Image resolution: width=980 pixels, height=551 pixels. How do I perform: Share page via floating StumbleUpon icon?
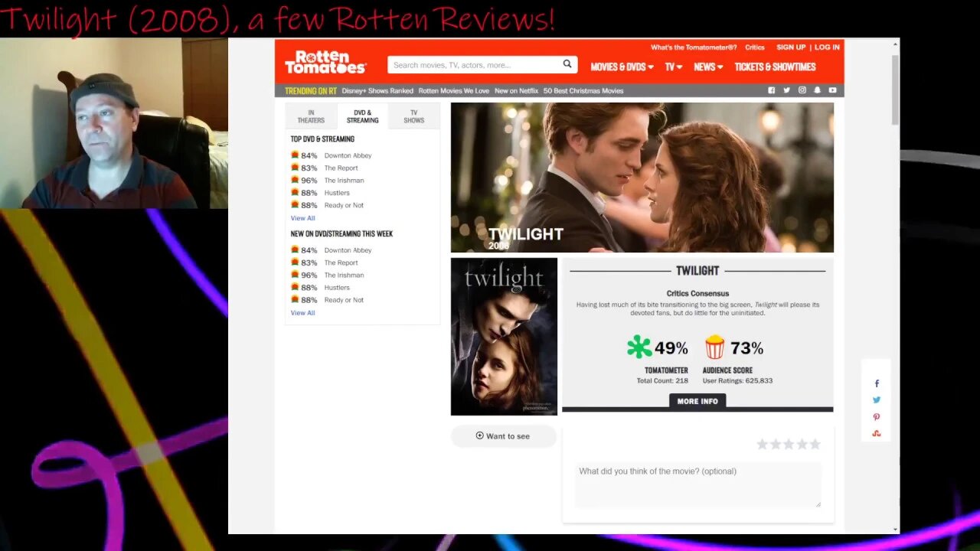click(x=877, y=434)
